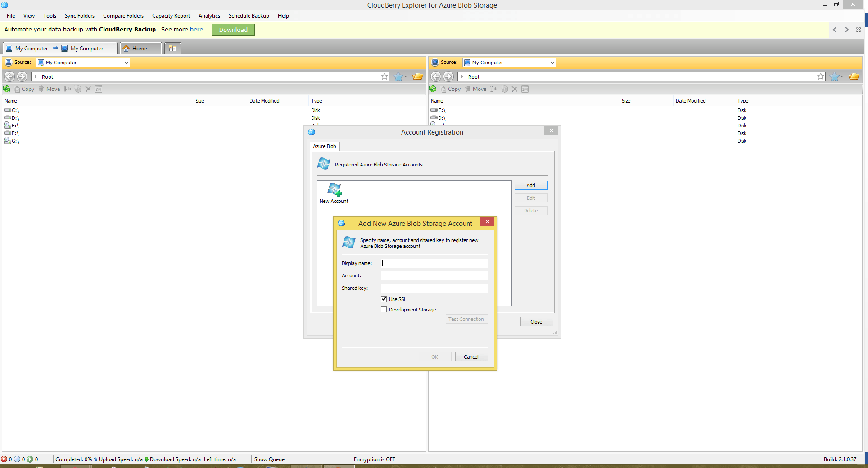Go back in right pane navigation

click(x=436, y=76)
